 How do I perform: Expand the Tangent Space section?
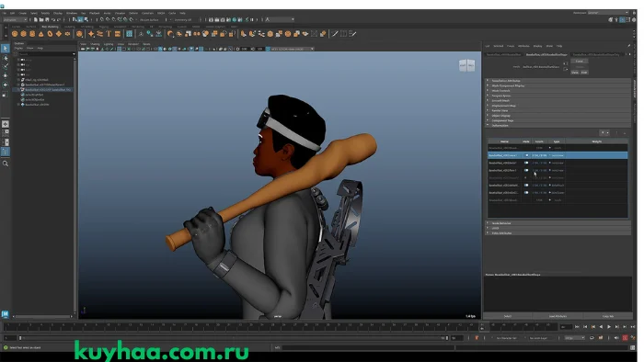click(558, 96)
